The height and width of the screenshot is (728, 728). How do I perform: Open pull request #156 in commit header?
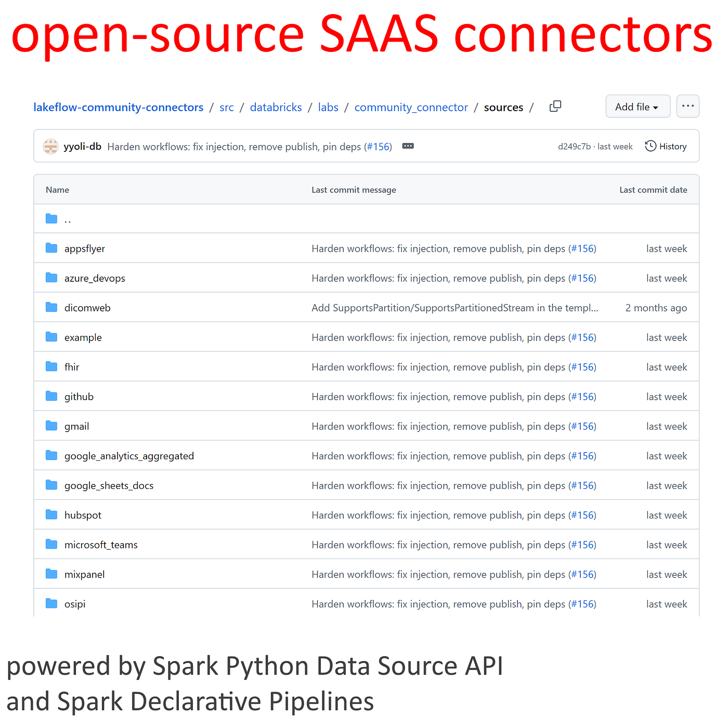378,147
